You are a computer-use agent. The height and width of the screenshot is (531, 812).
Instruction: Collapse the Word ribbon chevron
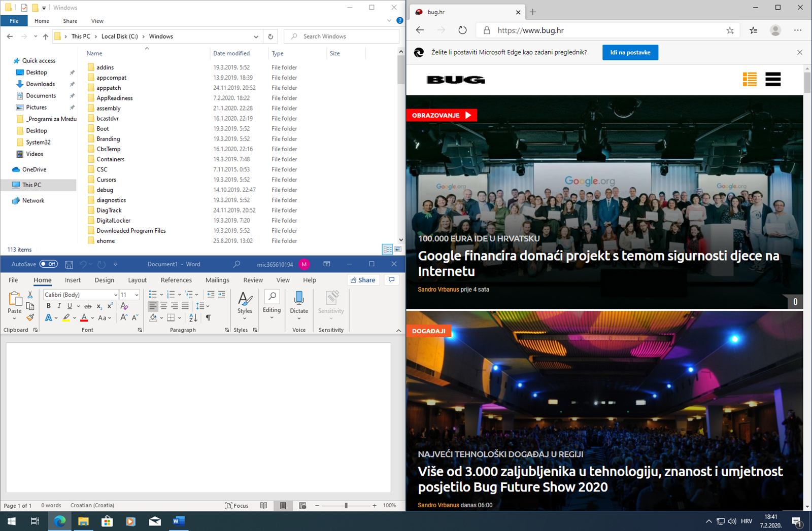click(x=398, y=330)
